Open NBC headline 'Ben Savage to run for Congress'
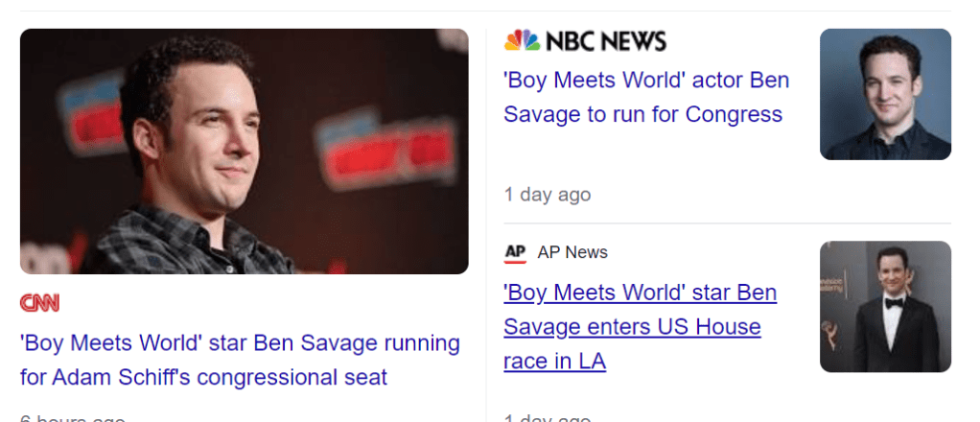This screenshot has width=980, height=422. 646,97
